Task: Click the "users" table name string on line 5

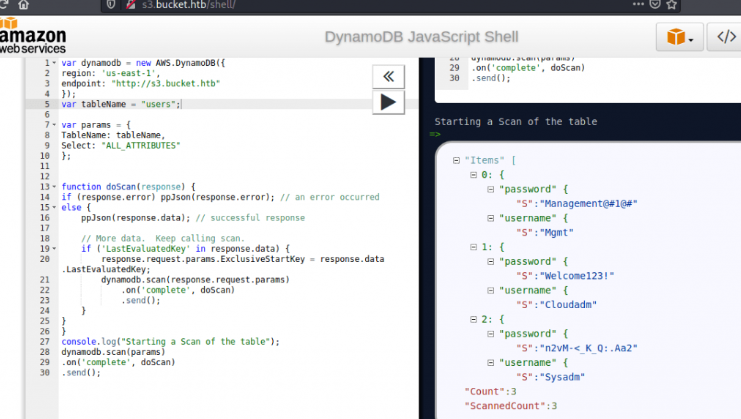Action: [x=158, y=104]
